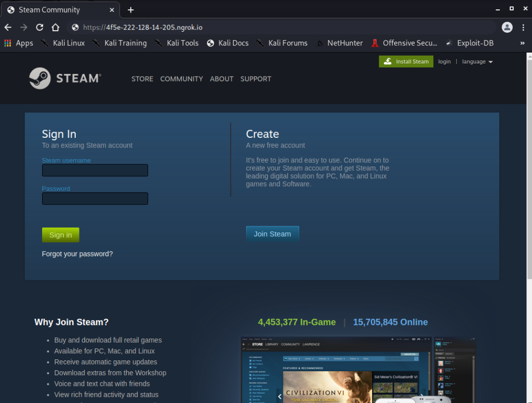Click 'Voice and text chat with friends'
The width and height of the screenshot is (532, 403).
[102, 384]
